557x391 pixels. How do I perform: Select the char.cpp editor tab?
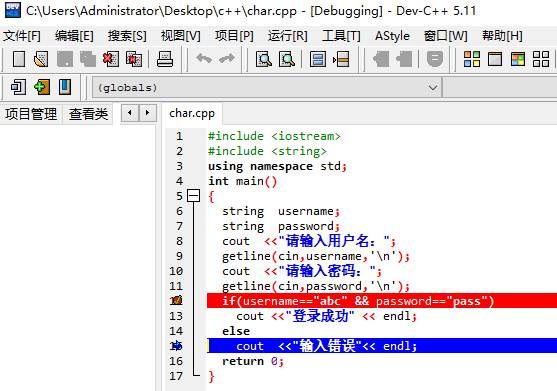tap(192, 113)
